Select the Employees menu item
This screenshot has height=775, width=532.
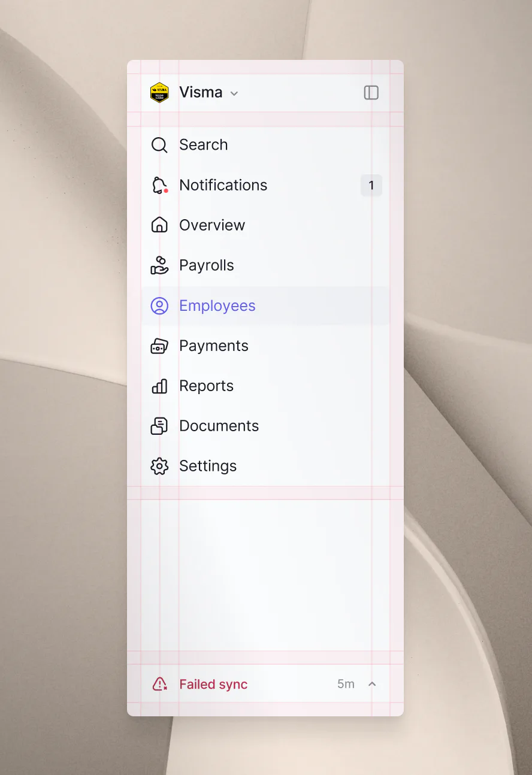coord(265,305)
